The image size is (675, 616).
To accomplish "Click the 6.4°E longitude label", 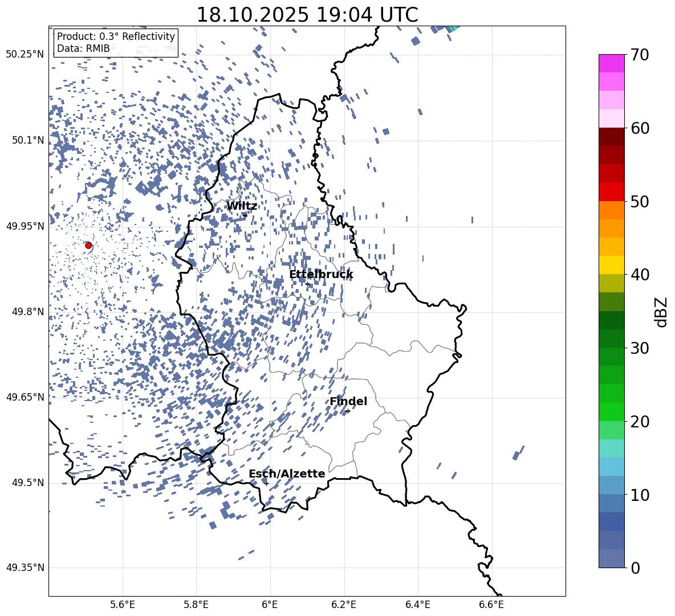I will coord(418,605).
